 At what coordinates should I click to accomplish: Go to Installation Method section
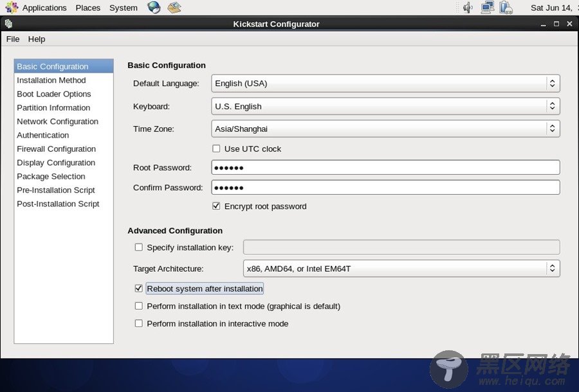(x=64, y=80)
